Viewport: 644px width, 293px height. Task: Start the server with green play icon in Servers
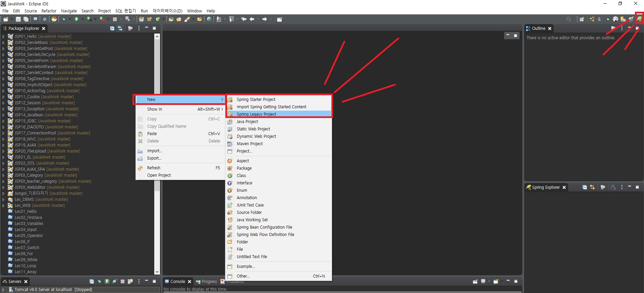point(107,281)
